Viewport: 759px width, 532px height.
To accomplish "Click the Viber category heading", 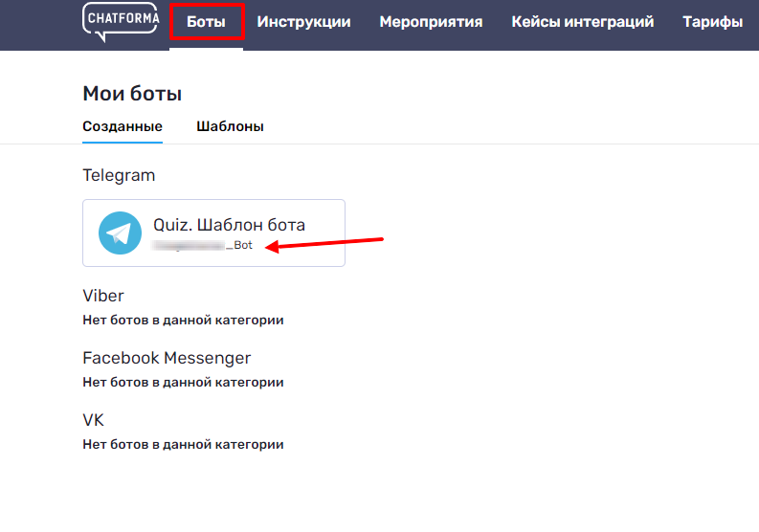I will tap(102, 296).
